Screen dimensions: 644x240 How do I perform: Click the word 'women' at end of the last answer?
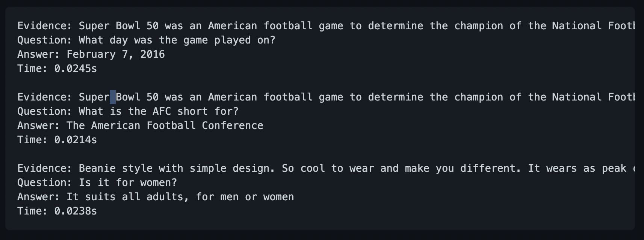point(279,197)
